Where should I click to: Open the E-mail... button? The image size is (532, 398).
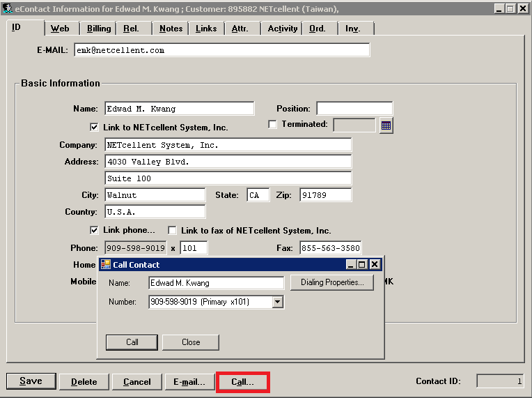pos(189,382)
